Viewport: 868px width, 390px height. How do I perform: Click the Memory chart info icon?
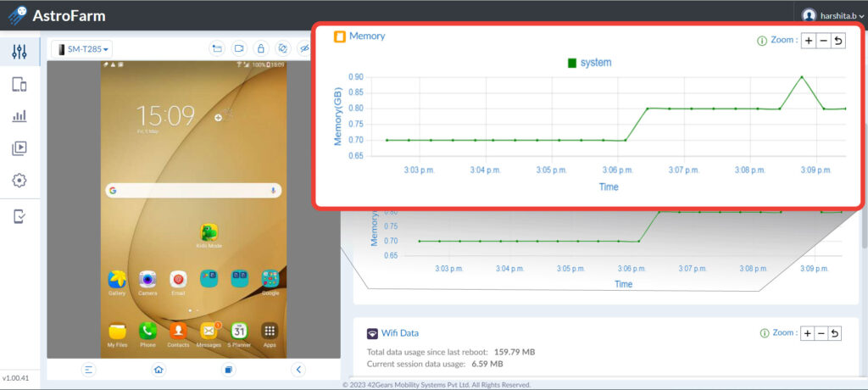coord(762,41)
